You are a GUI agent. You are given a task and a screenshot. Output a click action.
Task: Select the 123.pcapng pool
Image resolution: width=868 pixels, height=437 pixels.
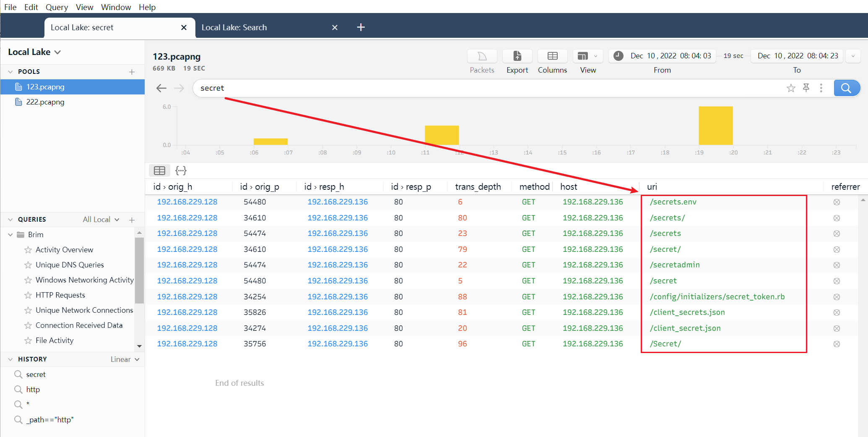click(73, 87)
